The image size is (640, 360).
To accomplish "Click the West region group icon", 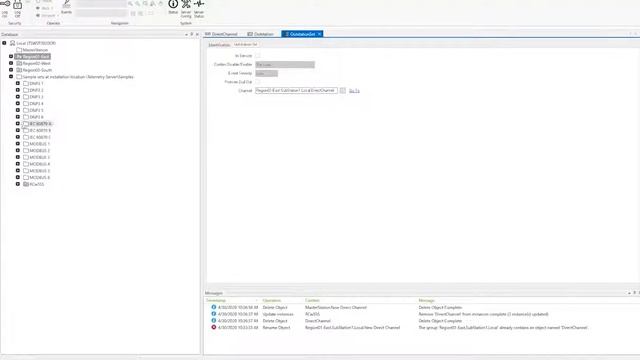I will [19, 63].
